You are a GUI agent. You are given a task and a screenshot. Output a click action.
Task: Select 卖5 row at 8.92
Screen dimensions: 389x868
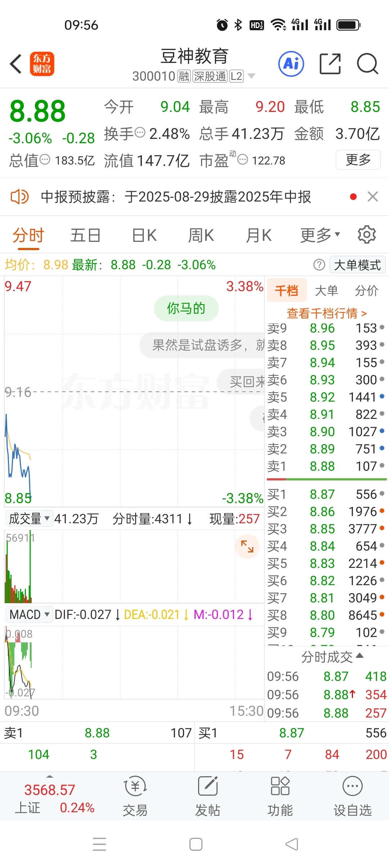click(326, 397)
